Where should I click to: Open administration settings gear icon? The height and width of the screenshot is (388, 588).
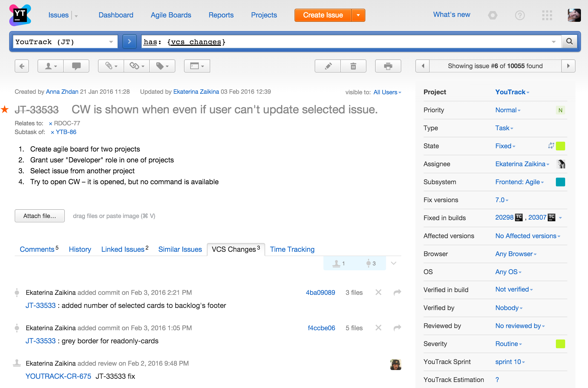pos(492,15)
